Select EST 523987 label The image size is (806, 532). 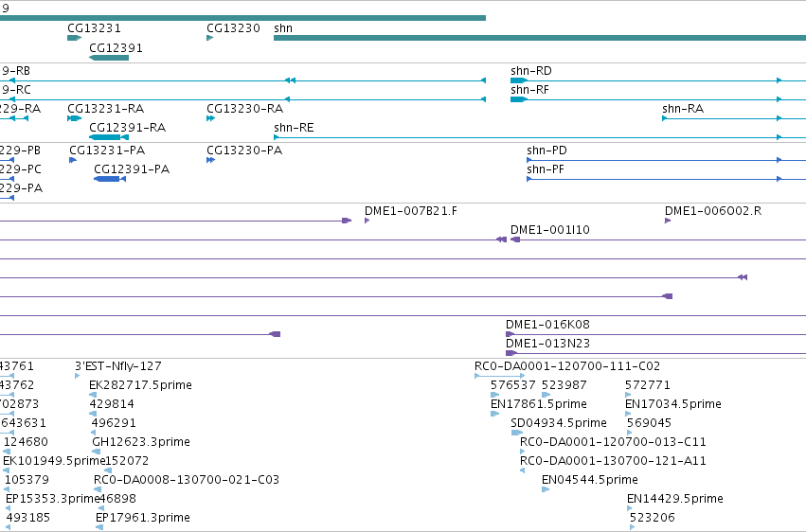coord(564,385)
